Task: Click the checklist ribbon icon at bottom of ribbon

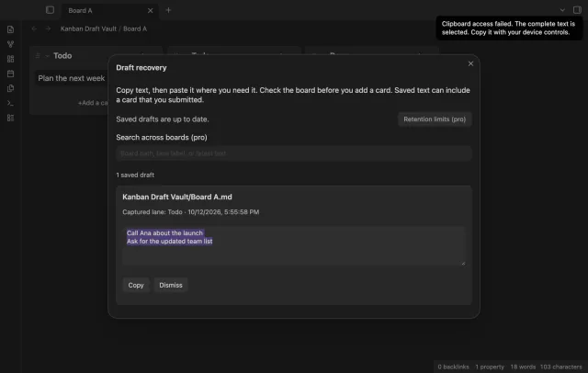Action: point(10,118)
